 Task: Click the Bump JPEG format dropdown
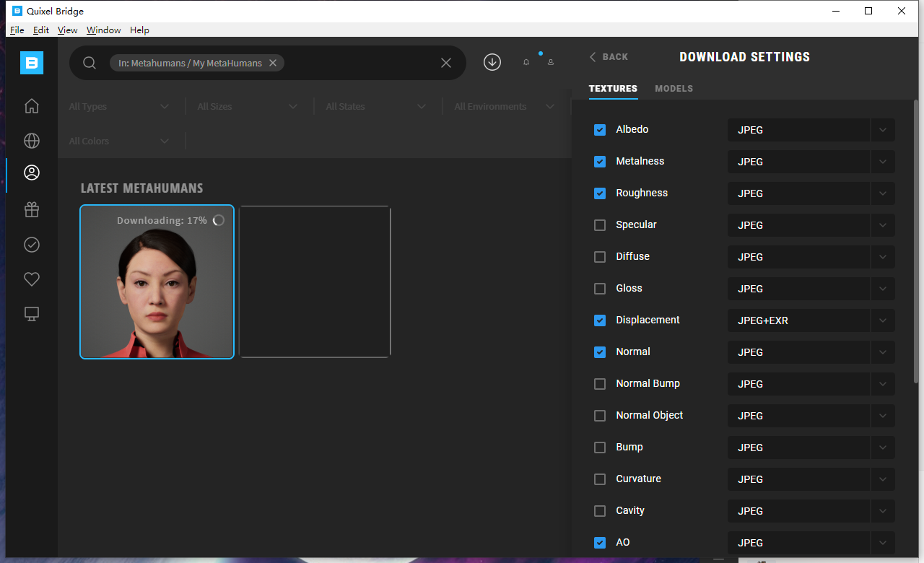click(x=811, y=448)
